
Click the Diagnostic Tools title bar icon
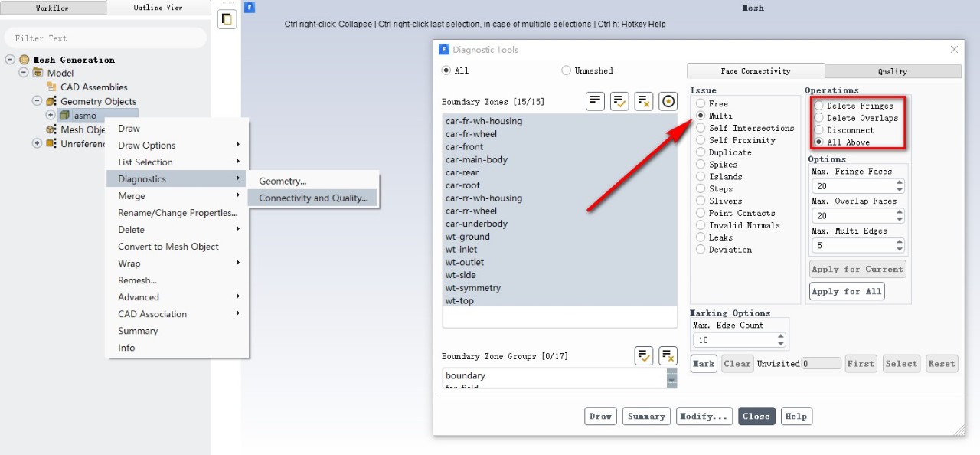click(444, 50)
